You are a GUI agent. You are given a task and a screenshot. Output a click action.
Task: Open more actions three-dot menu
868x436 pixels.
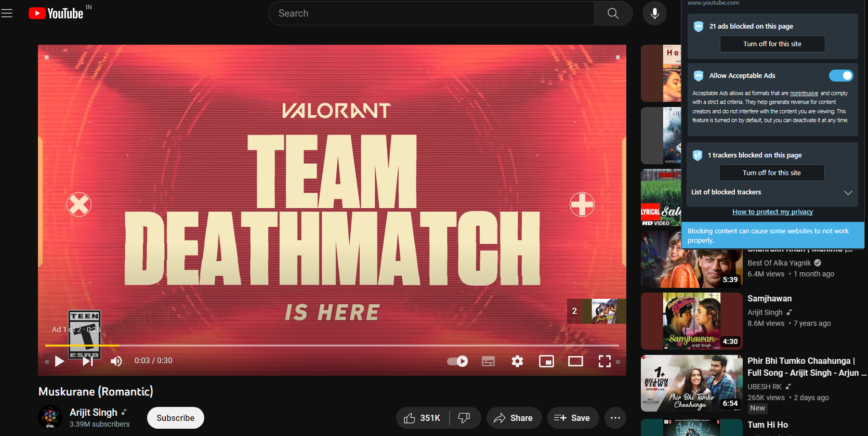click(x=615, y=418)
